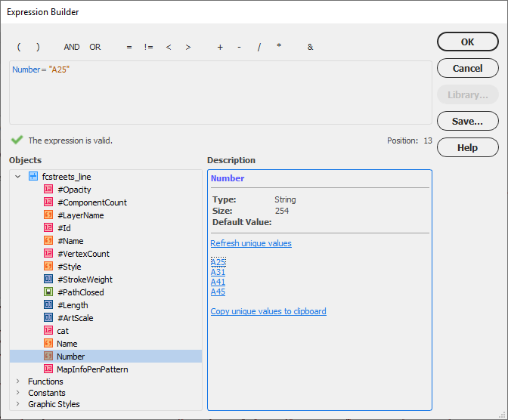Insert the not-equal operator

(x=149, y=47)
